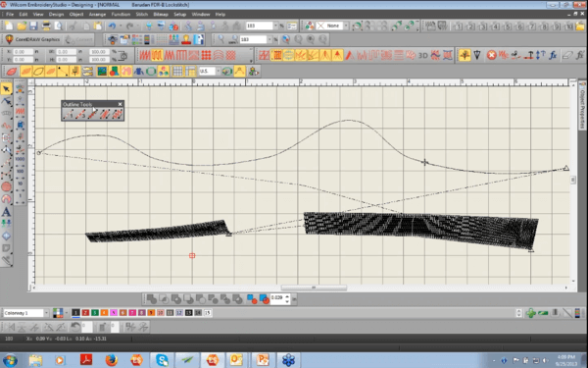Image resolution: width=588 pixels, height=368 pixels.
Task: Click the horizontal scrollbar thumb below canvas
Action: (x=314, y=288)
